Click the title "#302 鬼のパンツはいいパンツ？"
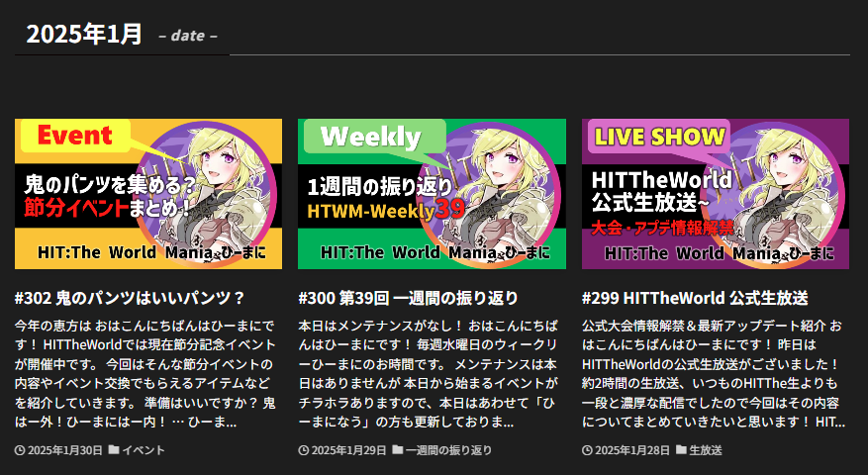 (x=130, y=298)
